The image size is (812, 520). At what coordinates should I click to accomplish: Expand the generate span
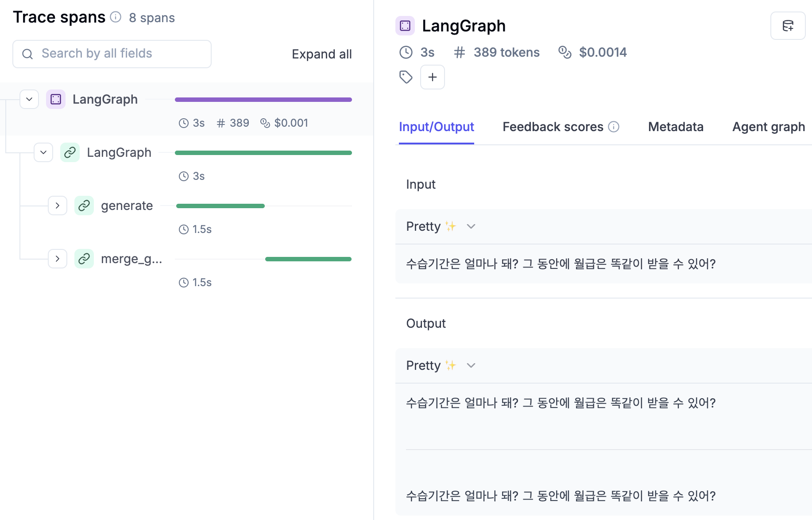click(x=58, y=206)
